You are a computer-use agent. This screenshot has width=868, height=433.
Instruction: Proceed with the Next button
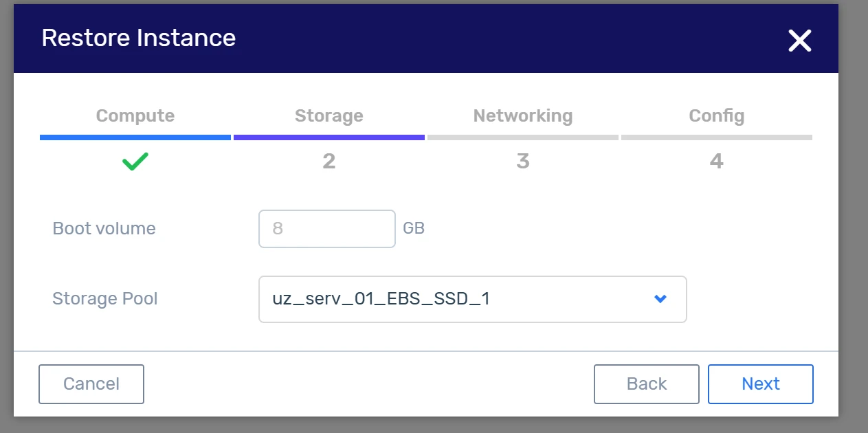[760, 384]
